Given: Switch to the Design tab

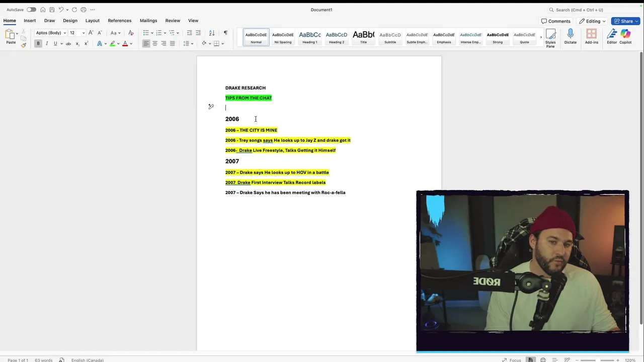Looking at the screenshot, I should (70, 21).
